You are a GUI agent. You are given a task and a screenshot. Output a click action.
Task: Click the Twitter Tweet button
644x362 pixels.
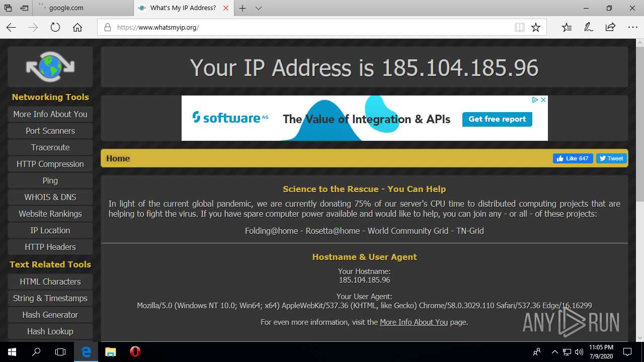click(611, 158)
